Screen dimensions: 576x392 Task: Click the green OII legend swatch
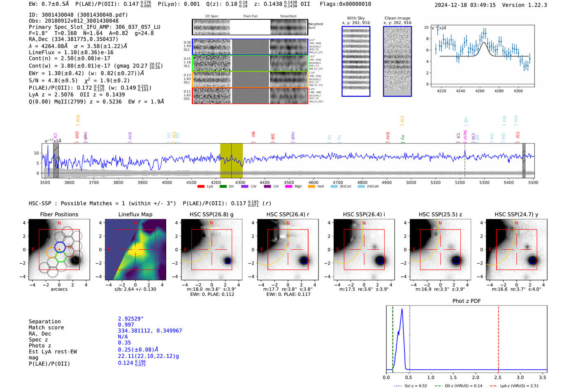223,186
